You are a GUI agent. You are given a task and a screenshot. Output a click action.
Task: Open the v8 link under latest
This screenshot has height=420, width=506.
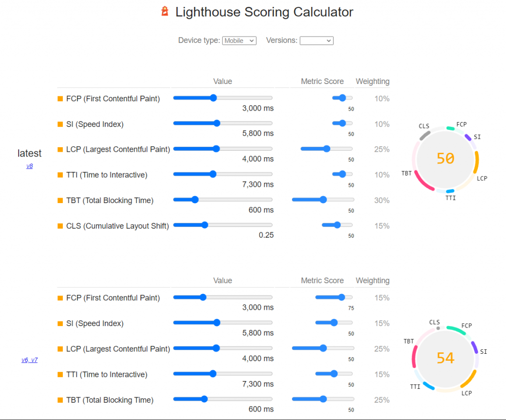tap(30, 166)
